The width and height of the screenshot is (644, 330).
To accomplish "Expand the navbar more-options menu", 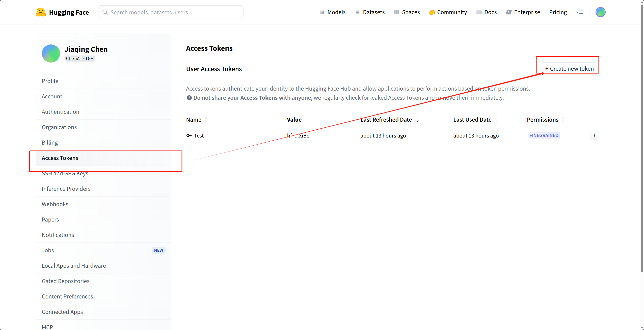I will (579, 12).
